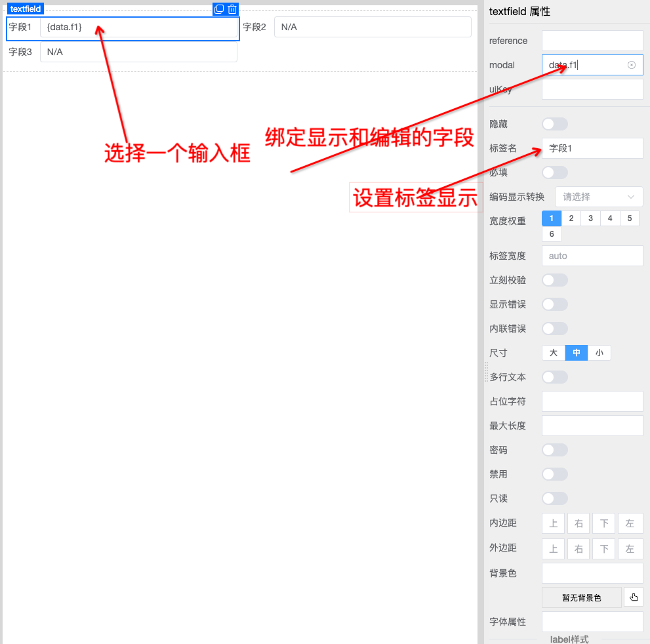
Task: Select width weight 3
Action: coord(591,218)
